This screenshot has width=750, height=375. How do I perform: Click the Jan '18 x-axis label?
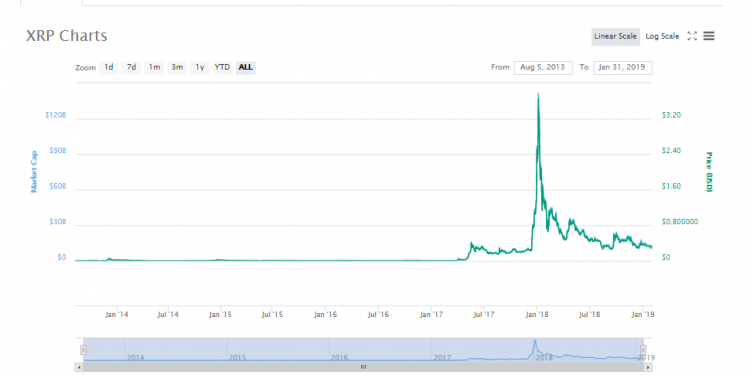[537, 314]
